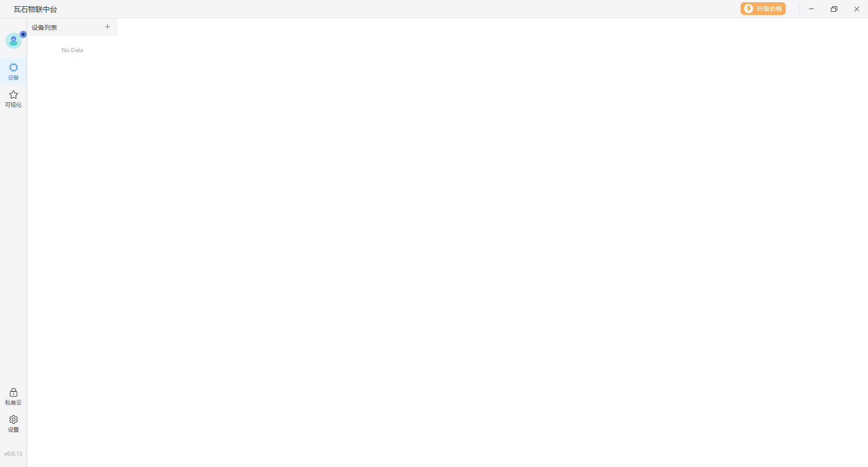The image size is (868, 467).
Task: Add a new device with plus icon
Action: click(x=108, y=27)
